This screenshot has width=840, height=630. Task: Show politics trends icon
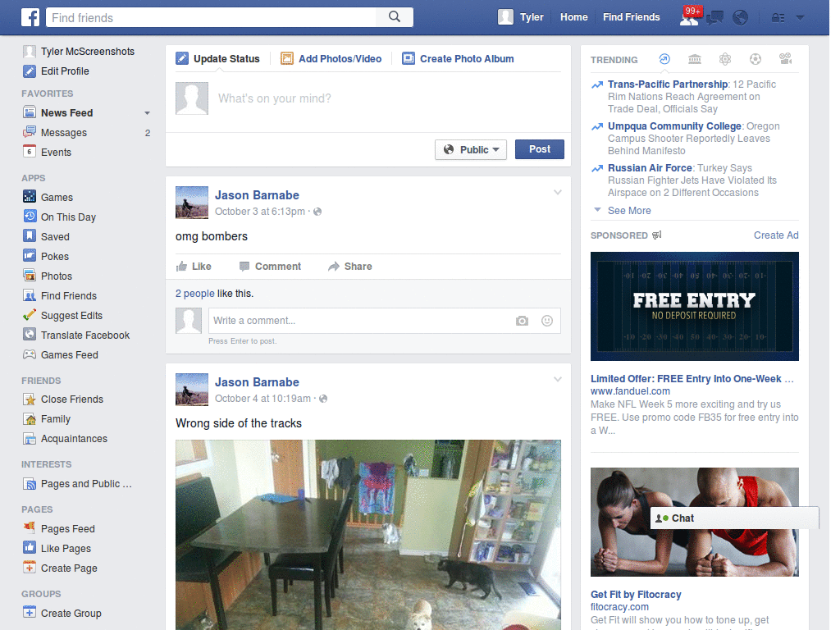(695, 59)
